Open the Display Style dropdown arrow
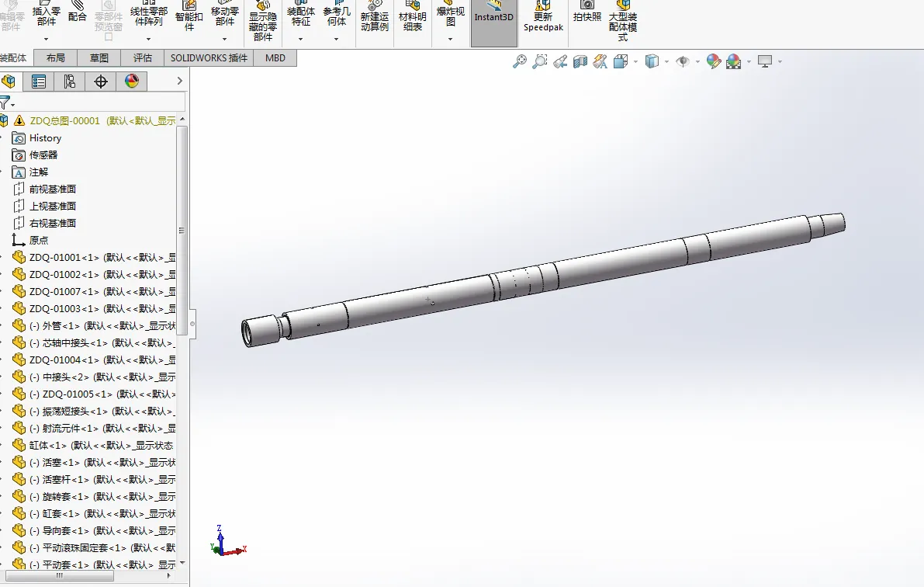Viewport: 924px width, 587px height. click(x=666, y=61)
